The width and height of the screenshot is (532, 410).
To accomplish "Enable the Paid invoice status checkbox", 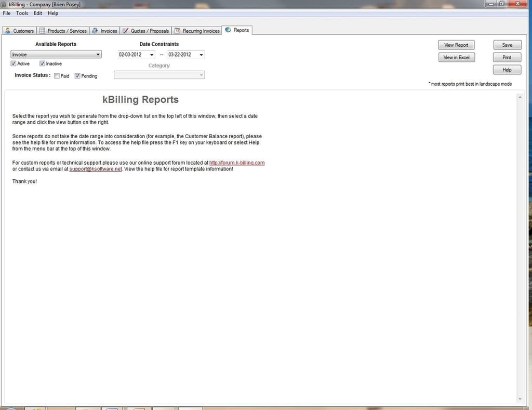I will coord(57,76).
